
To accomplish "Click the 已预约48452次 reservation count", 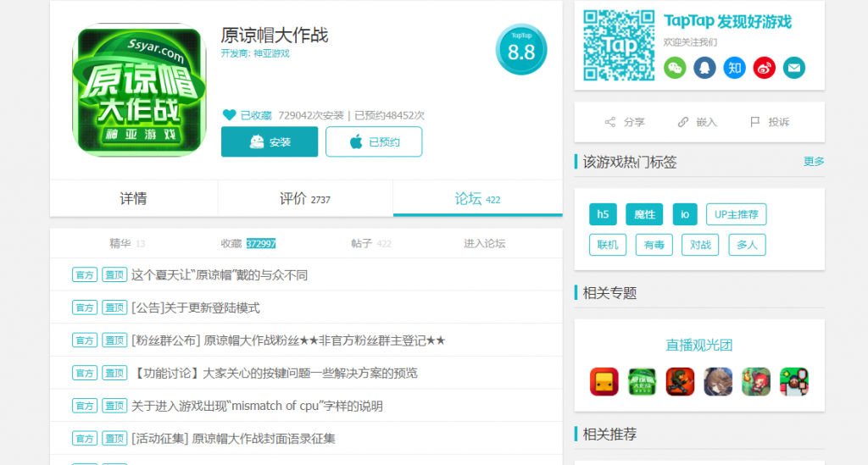I will click(389, 115).
